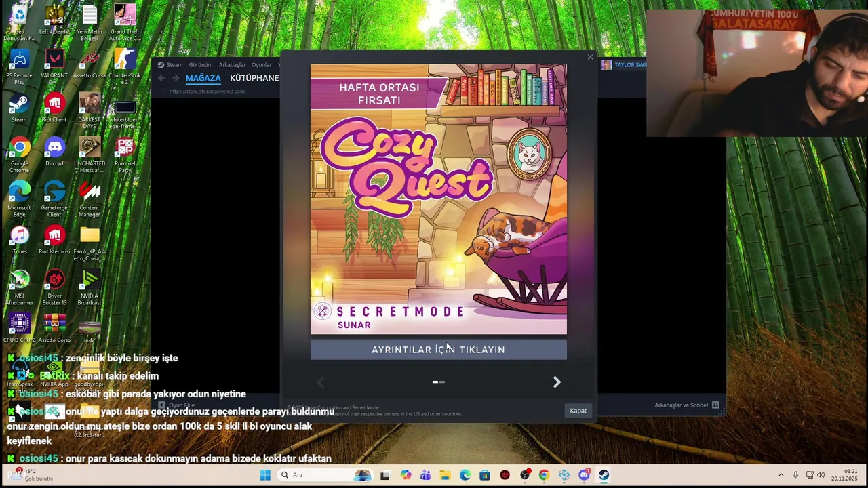Viewport: 868px width, 488px height.
Task: Open MSI Afterburner desktop shortcut
Action: (x=19, y=287)
